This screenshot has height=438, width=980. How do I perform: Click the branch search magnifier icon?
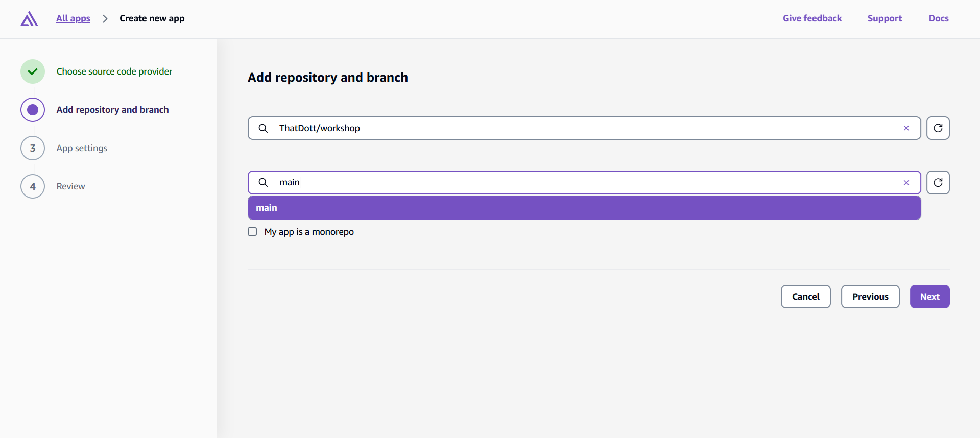pos(263,182)
